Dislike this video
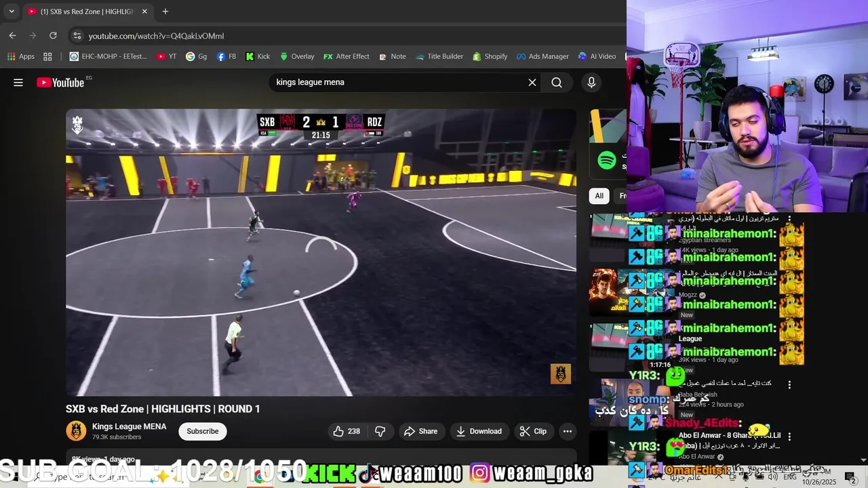This screenshot has height=488, width=868. (380, 431)
